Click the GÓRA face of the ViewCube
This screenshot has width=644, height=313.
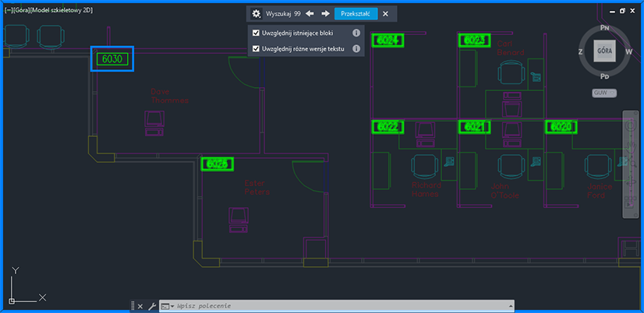[x=604, y=51]
